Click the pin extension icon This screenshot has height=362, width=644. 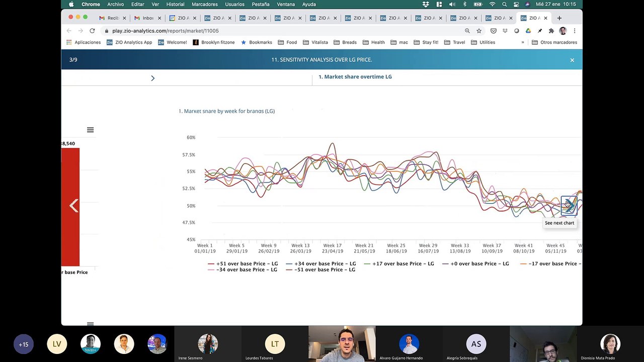pyautogui.click(x=540, y=31)
